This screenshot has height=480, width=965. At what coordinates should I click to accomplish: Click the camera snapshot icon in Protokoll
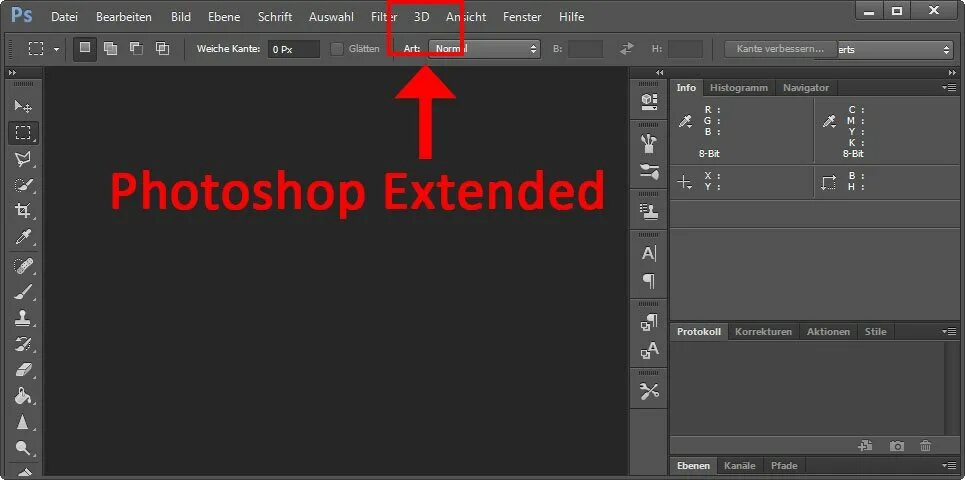[x=897, y=446]
